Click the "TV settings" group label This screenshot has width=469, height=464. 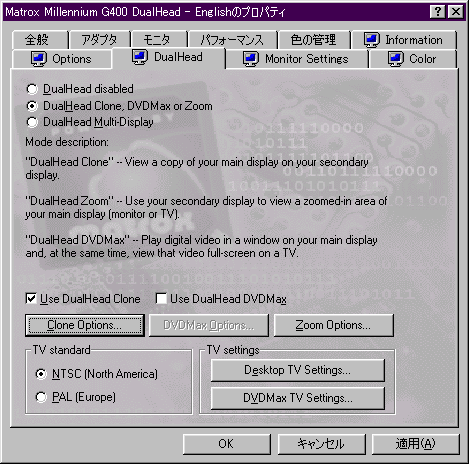[x=233, y=350]
